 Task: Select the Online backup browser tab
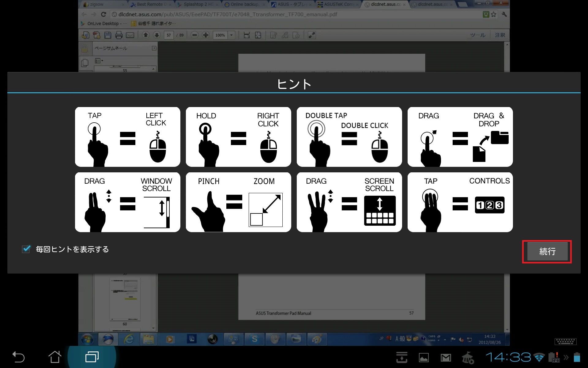(243, 4)
